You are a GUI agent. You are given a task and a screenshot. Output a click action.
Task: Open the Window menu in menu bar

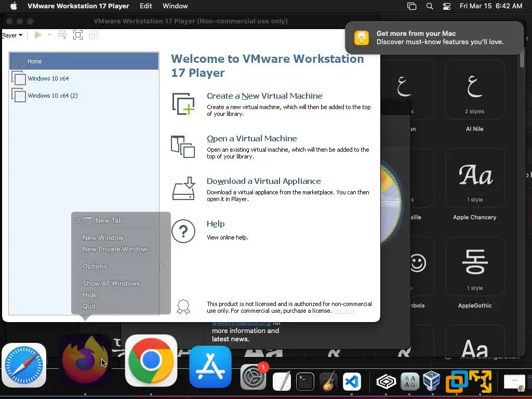[175, 6]
